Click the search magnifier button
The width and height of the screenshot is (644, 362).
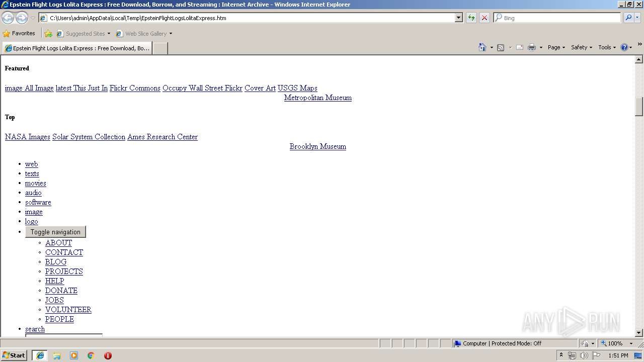pyautogui.click(x=628, y=18)
